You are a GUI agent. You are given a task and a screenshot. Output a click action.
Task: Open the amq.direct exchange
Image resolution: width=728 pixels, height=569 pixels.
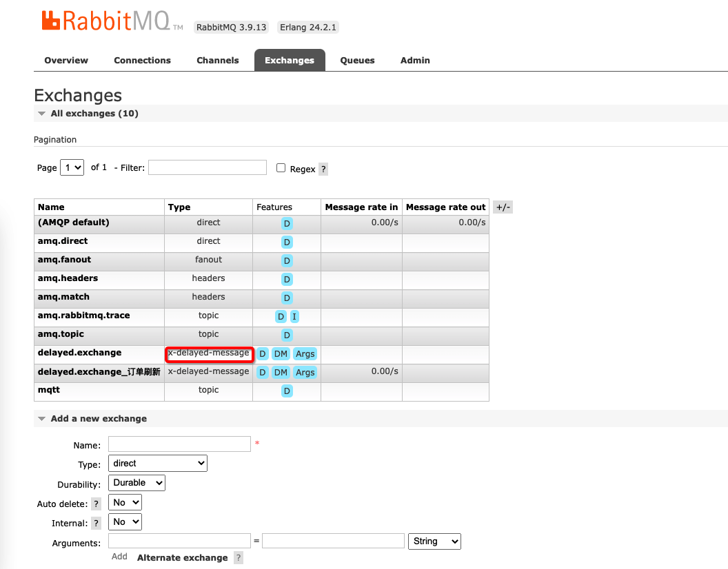tap(63, 241)
